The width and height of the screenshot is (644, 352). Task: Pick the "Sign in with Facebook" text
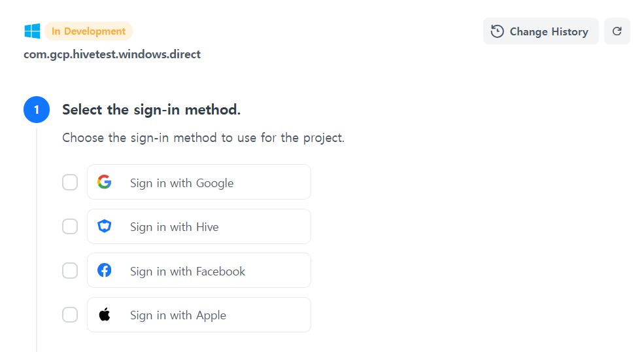[x=188, y=272]
